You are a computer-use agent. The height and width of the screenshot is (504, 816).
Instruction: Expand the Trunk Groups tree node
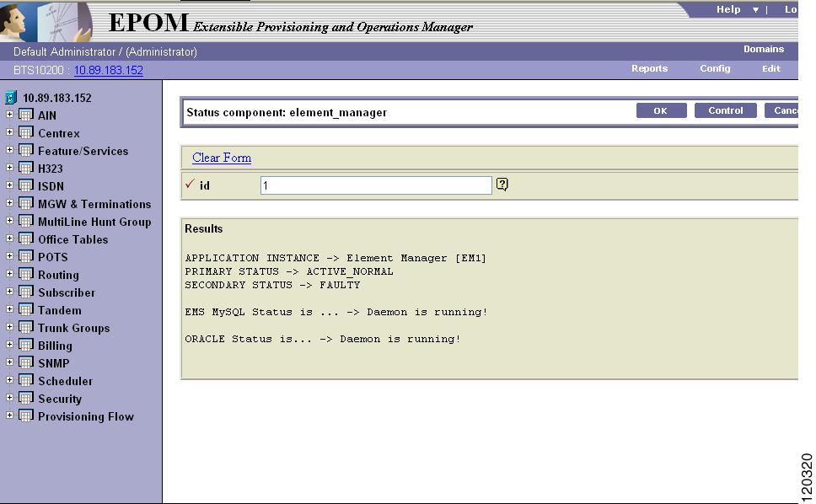[x=8, y=328]
